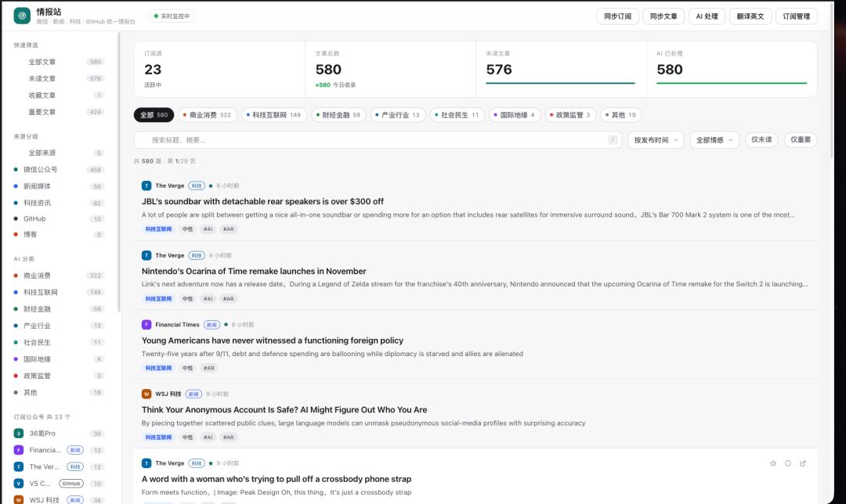Select the 社会民生 11 category tab

click(457, 115)
